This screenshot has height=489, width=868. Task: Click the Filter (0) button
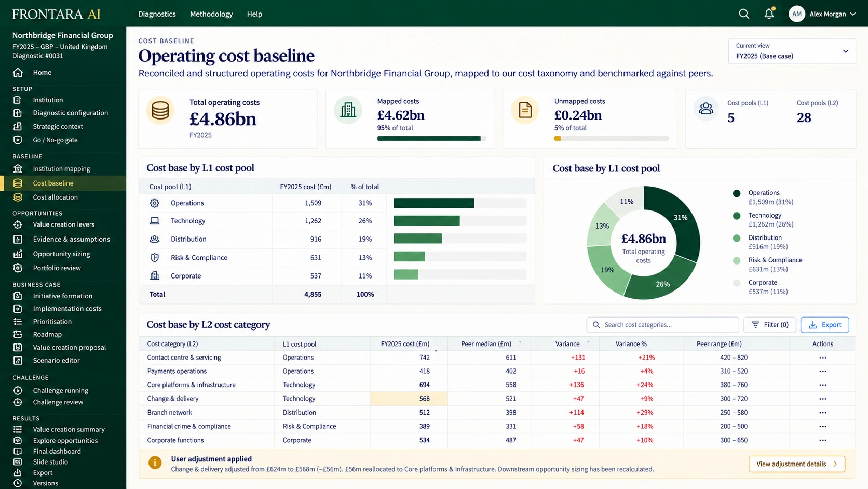tap(770, 325)
